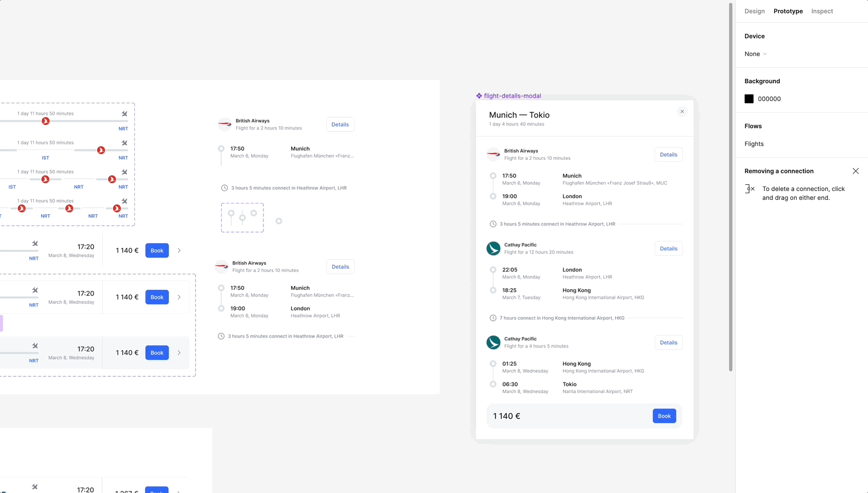The width and height of the screenshot is (868, 493).
Task: Click airplane icon in first 17:20 flight row
Action: (35, 243)
